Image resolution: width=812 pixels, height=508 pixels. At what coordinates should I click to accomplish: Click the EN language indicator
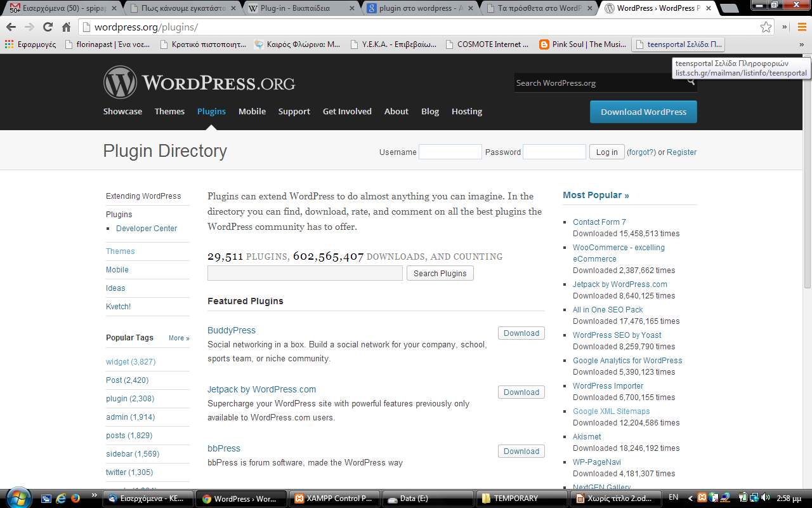tap(674, 498)
